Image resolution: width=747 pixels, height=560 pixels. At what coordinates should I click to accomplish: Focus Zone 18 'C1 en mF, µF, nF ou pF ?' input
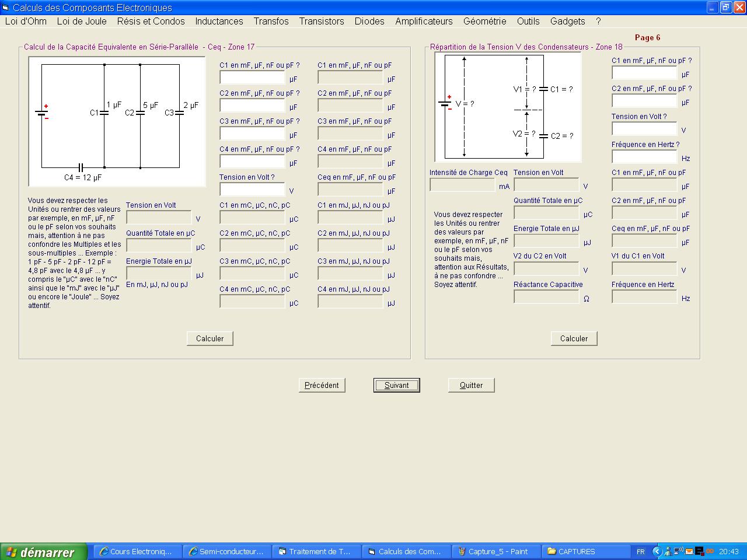(x=644, y=73)
